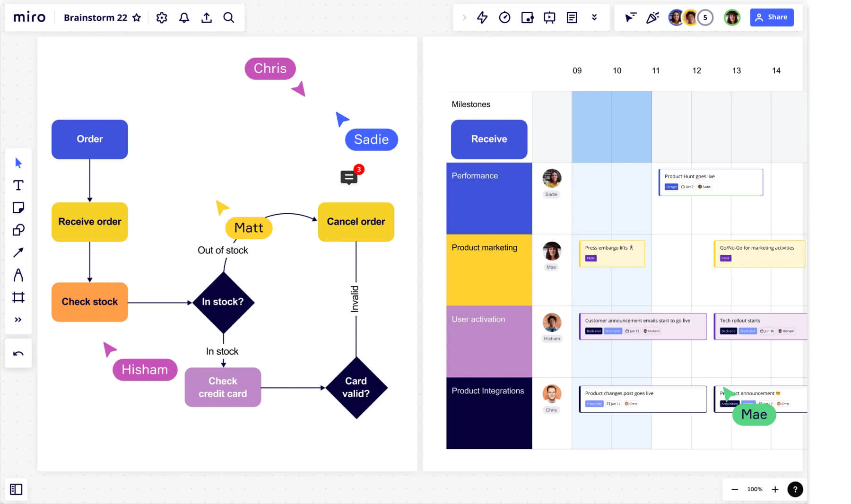
Task: Select the orange Check stock block
Action: (90, 302)
